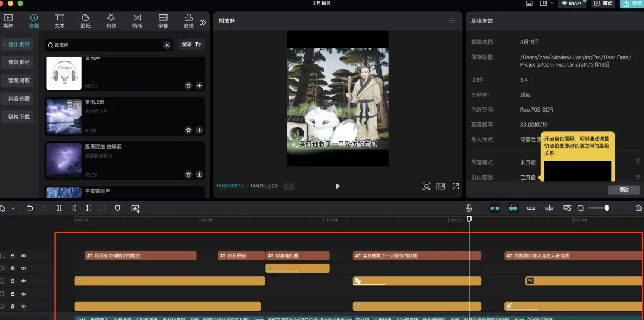Select 音频提取 in the audio sidebar
The width and height of the screenshot is (644, 320).
click(19, 80)
